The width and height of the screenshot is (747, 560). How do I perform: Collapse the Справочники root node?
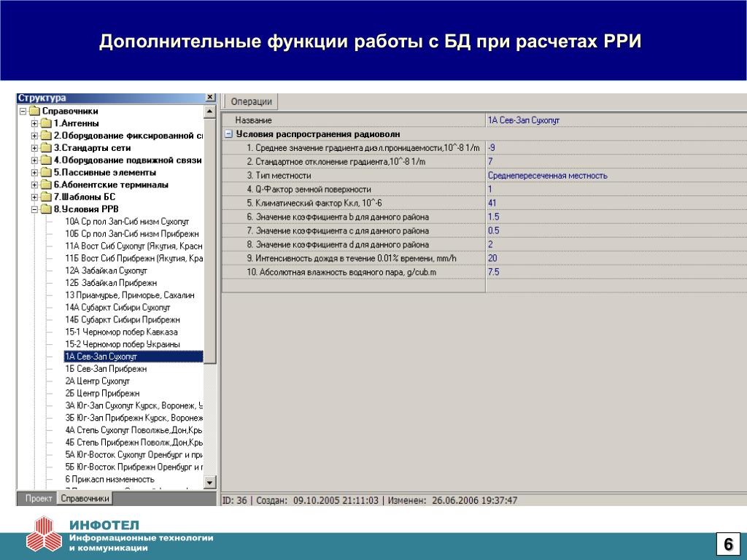tap(23, 112)
